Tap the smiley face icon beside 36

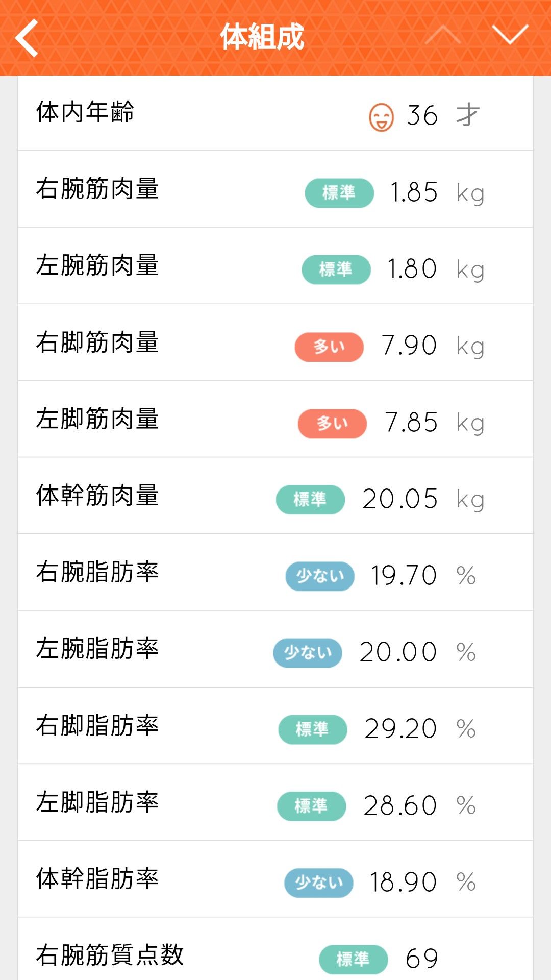click(x=381, y=117)
